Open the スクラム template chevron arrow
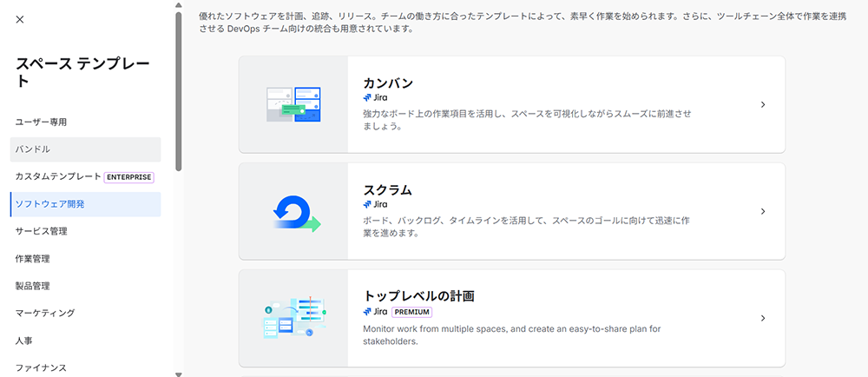Viewport: 868px width, 377px height. coord(762,211)
